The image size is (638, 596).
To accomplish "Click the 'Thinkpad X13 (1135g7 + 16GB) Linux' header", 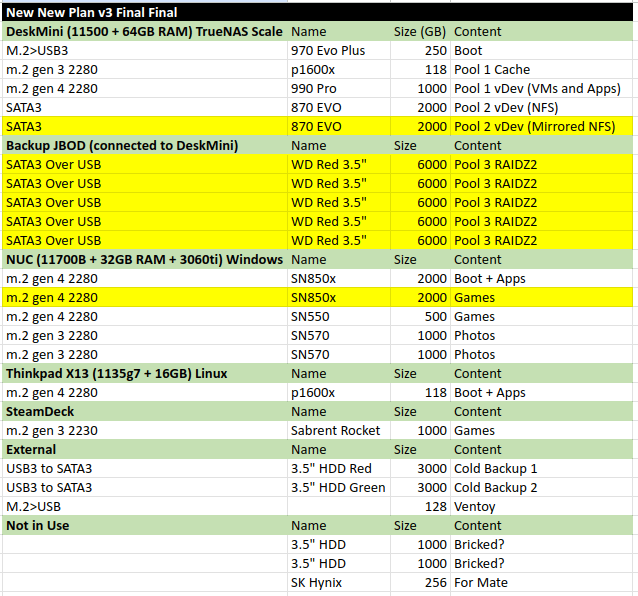I will [144, 373].
